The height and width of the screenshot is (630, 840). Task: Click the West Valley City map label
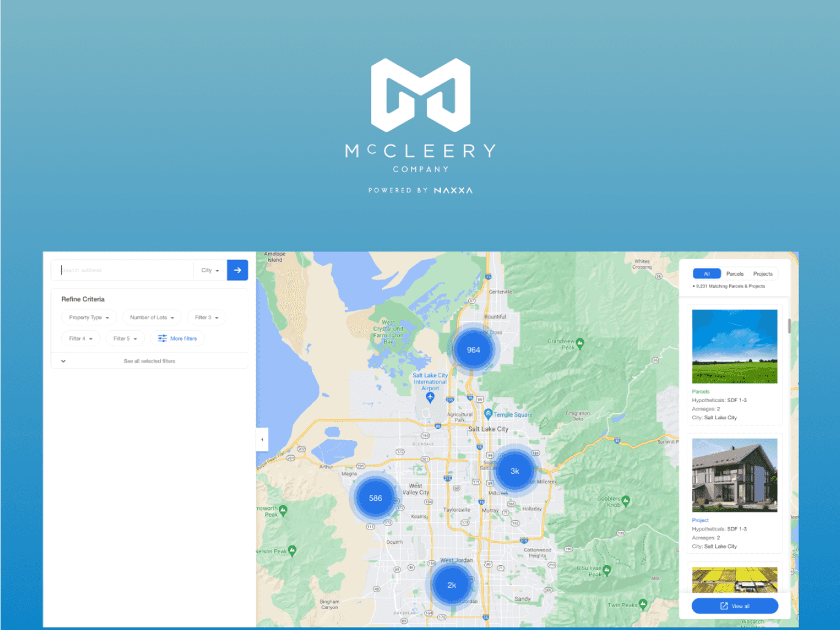click(x=416, y=489)
